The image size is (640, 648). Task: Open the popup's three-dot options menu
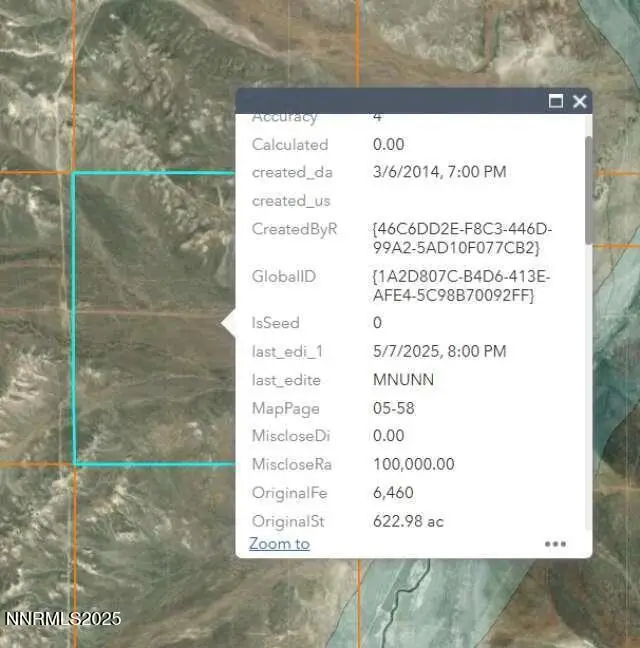point(555,544)
